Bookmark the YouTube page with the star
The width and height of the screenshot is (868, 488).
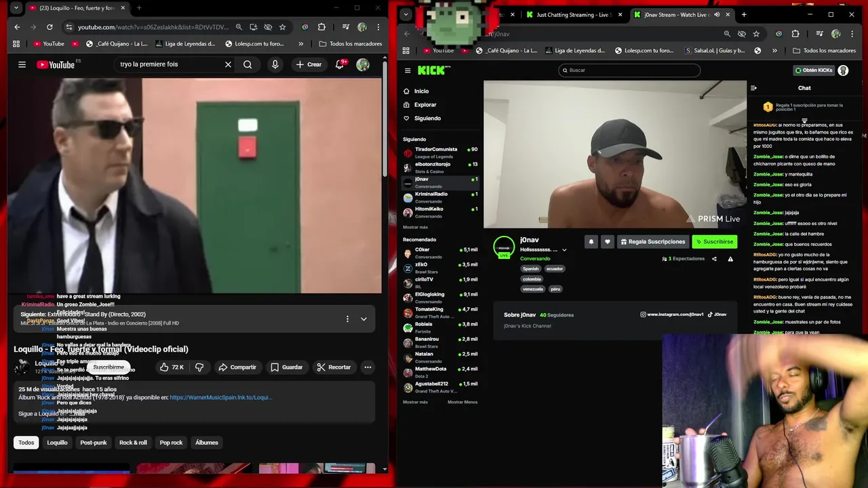(282, 27)
